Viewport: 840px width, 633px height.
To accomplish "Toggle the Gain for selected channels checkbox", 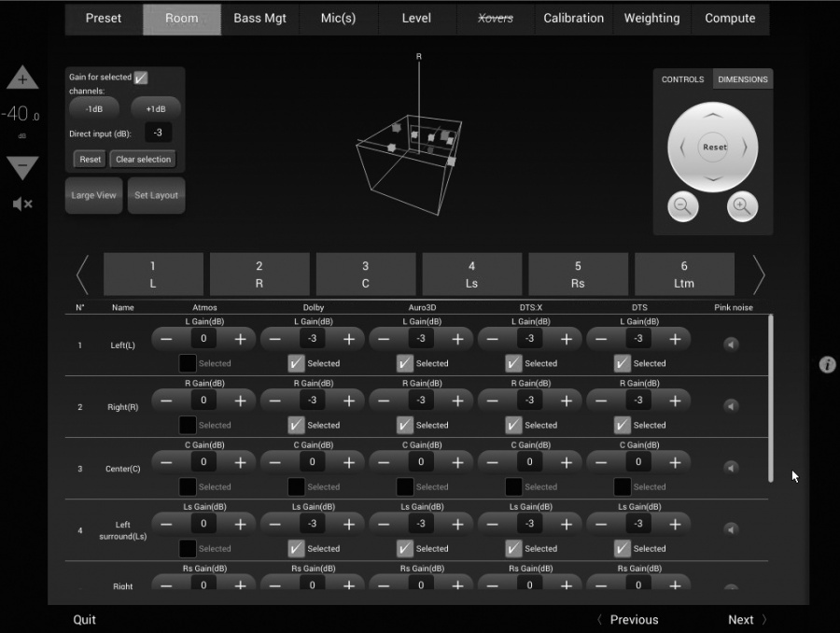I will (x=141, y=78).
